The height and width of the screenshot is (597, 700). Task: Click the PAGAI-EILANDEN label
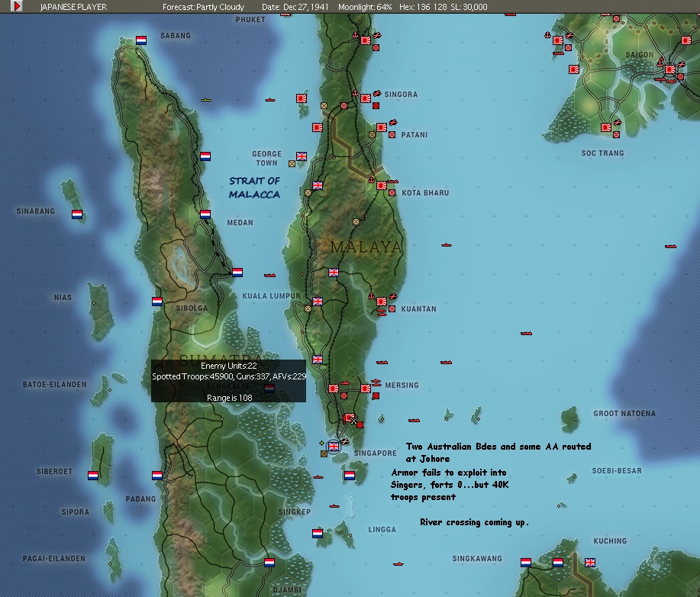(x=54, y=559)
